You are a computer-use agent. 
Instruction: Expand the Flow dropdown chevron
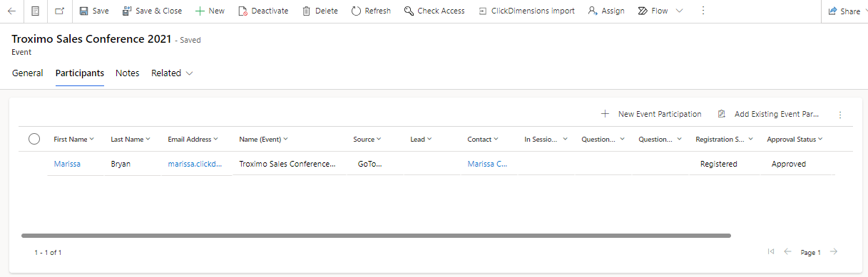(x=678, y=11)
